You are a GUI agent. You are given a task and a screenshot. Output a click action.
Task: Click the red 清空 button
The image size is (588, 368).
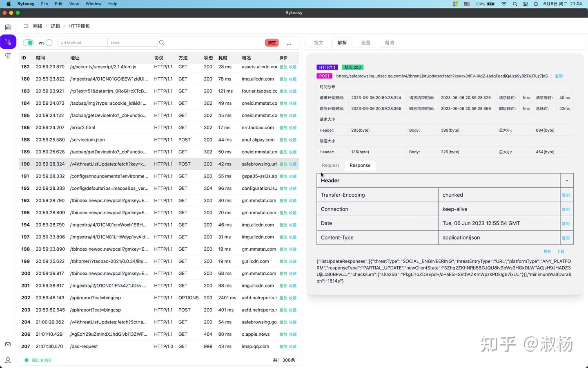tap(272, 43)
